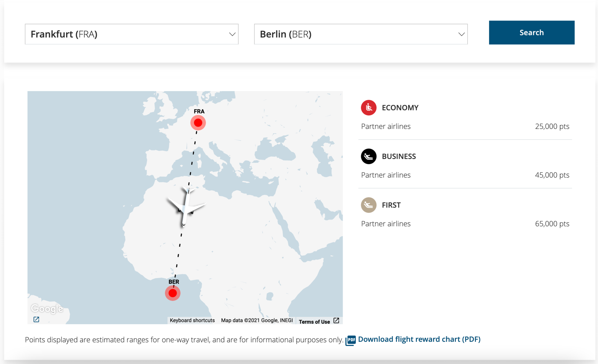
Task: Open map in Google Maps icon
Action: point(36,320)
